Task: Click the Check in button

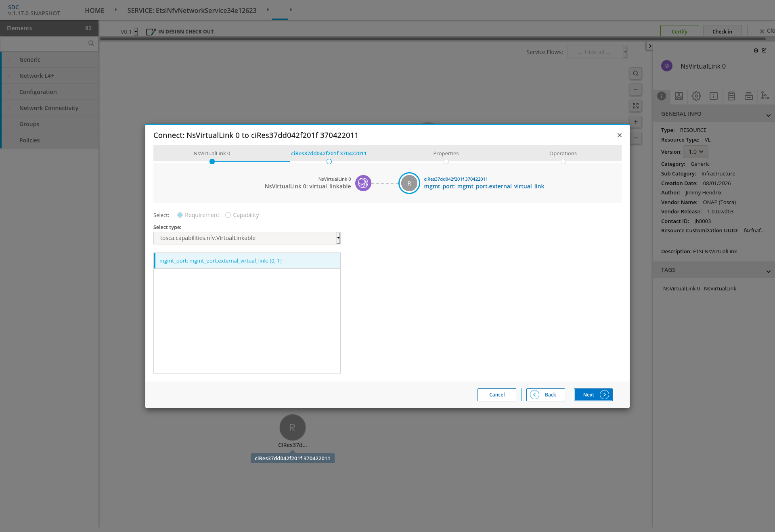Action: (723, 31)
